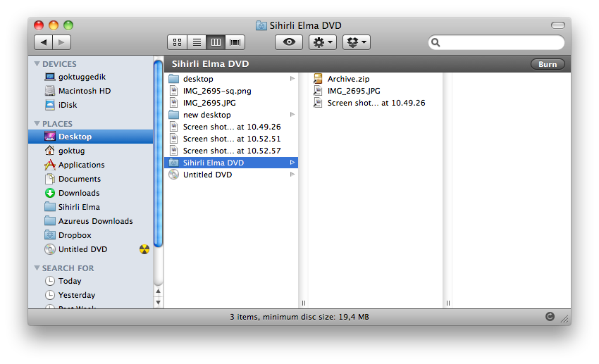Select Applications in the sidebar

click(81, 165)
